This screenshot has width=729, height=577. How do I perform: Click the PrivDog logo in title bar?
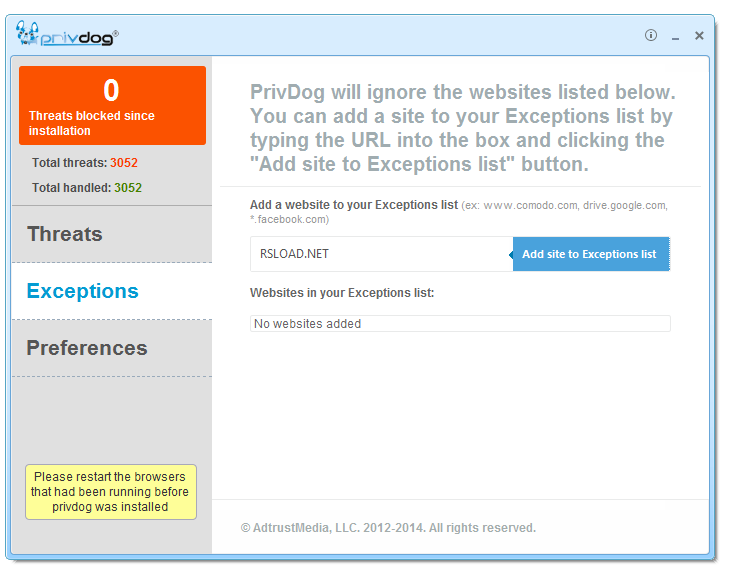coord(67,35)
